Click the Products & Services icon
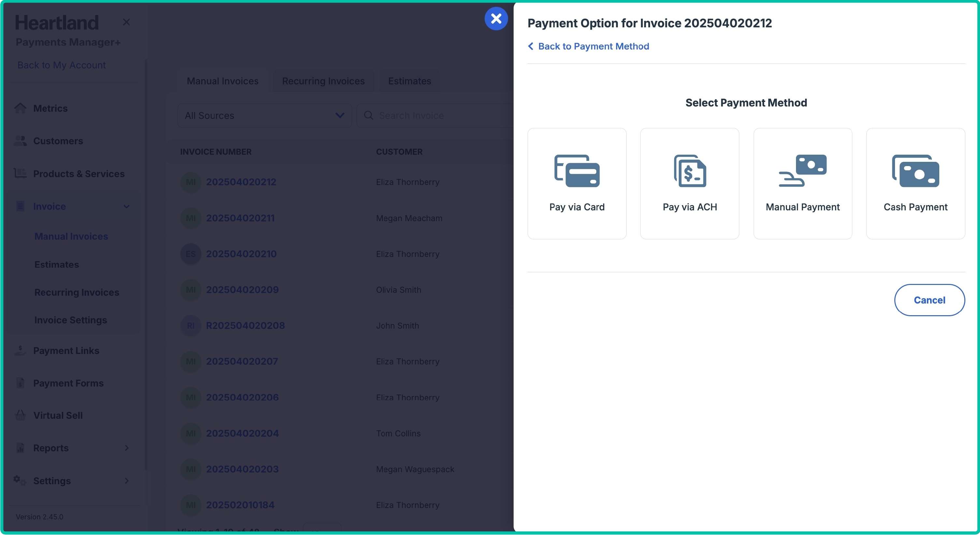Viewport: 980px width, 535px height. (x=20, y=174)
